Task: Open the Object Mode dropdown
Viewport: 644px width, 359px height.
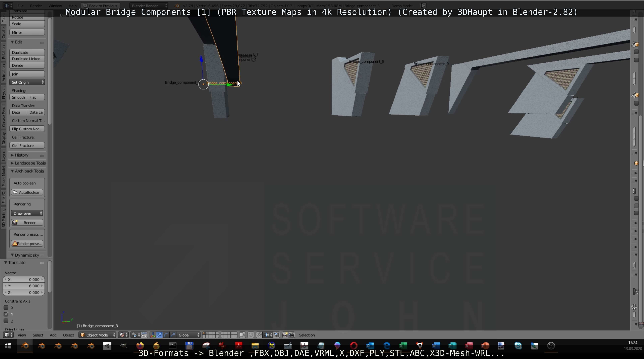Action: (97, 335)
